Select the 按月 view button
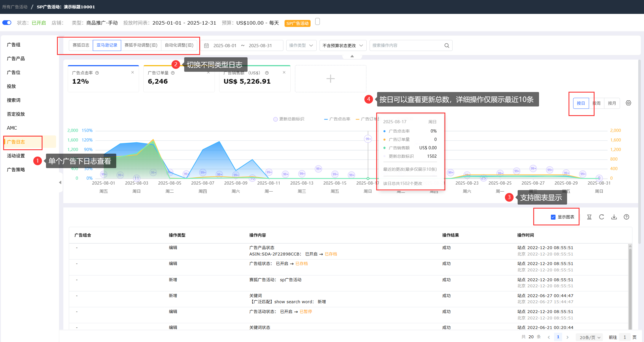The width and height of the screenshot is (644, 342). point(612,103)
